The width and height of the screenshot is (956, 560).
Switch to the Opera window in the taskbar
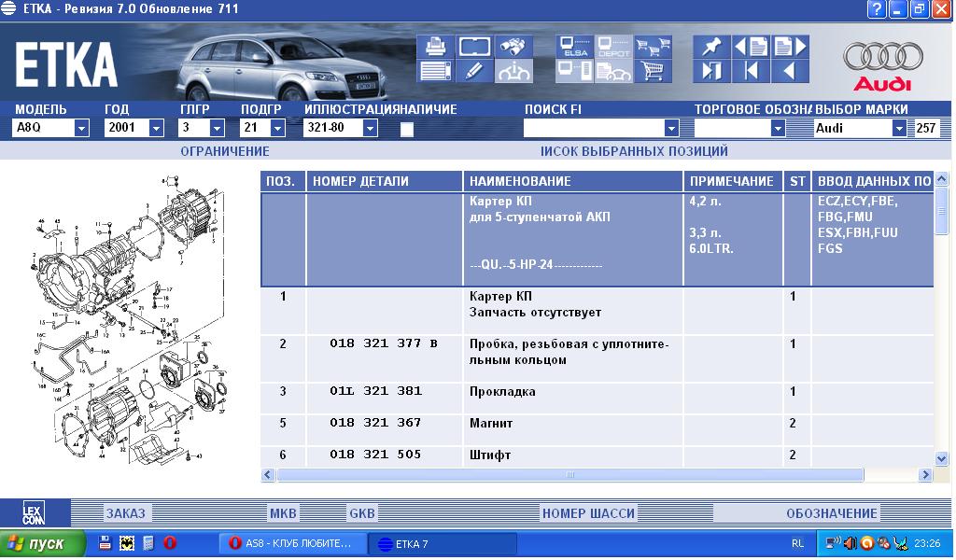[290, 544]
